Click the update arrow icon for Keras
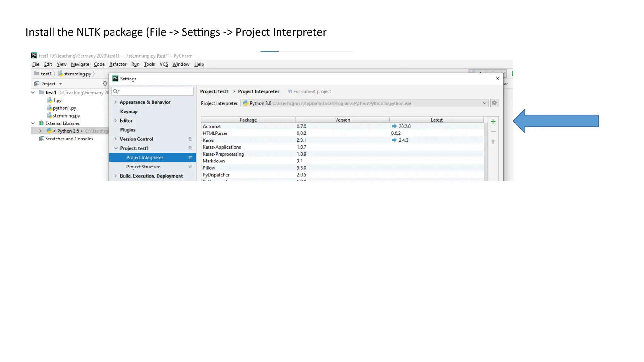644x362 pixels. coord(394,140)
